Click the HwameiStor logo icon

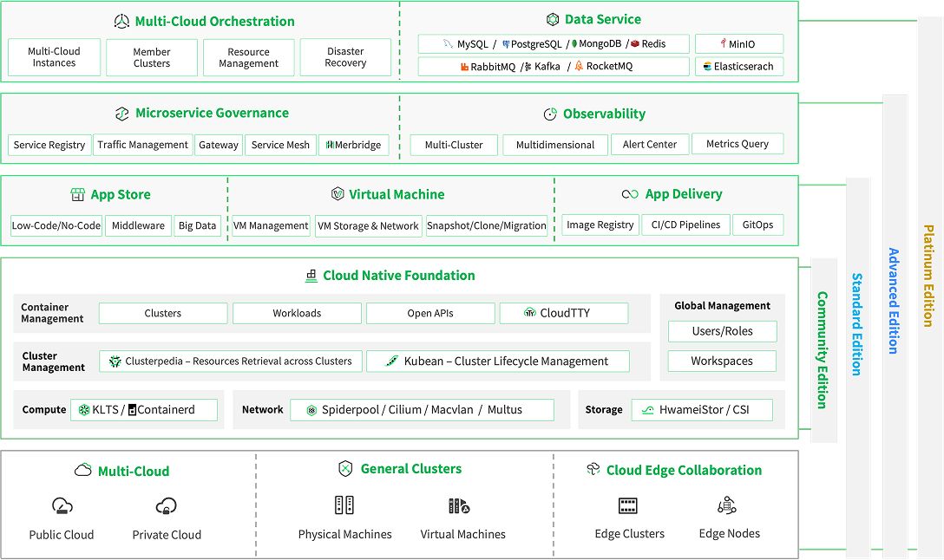click(x=648, y=410)
